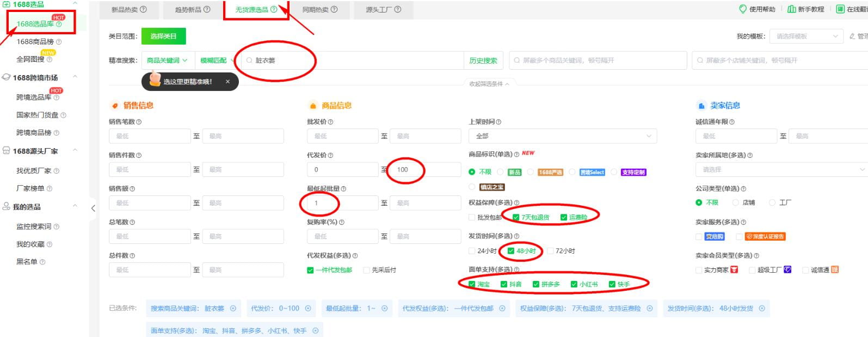Viewport: 868px width, 337px height.
Task: Open the 商品关键词 search type dropdown
Action: (167, 60)
